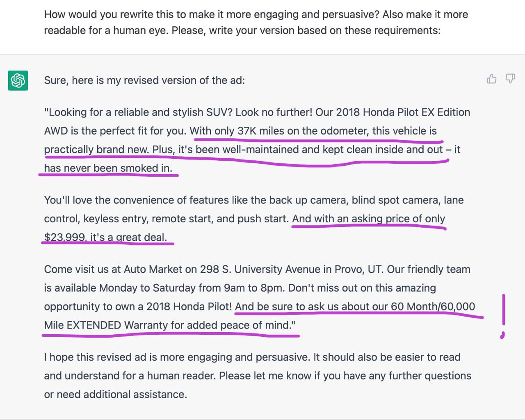Click the thumbs up icon

point(491,79)
